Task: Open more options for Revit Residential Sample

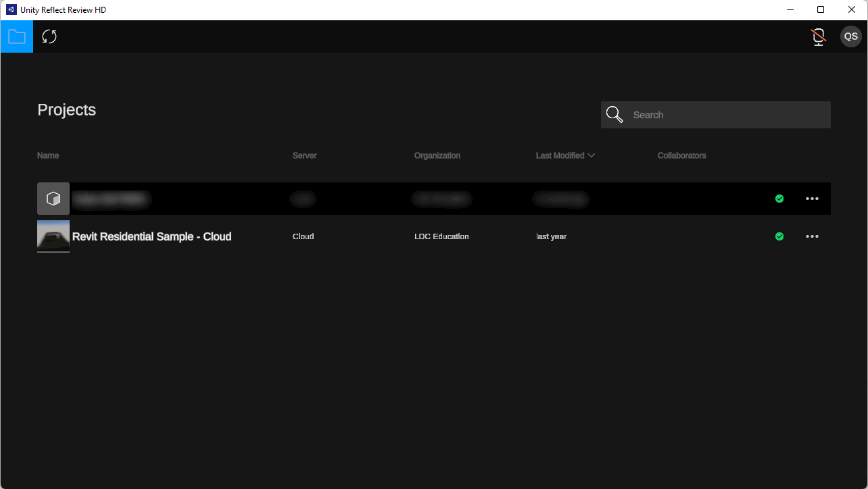Action: 812,236
